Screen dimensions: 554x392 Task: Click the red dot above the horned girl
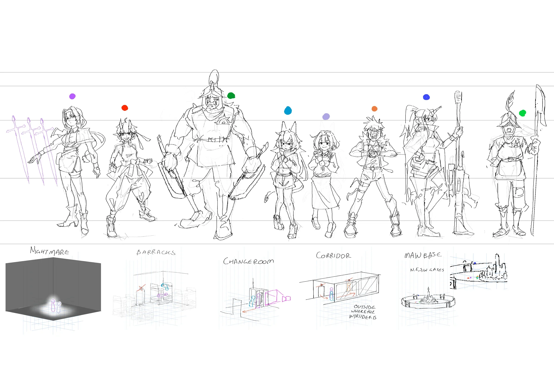point(125,108)
